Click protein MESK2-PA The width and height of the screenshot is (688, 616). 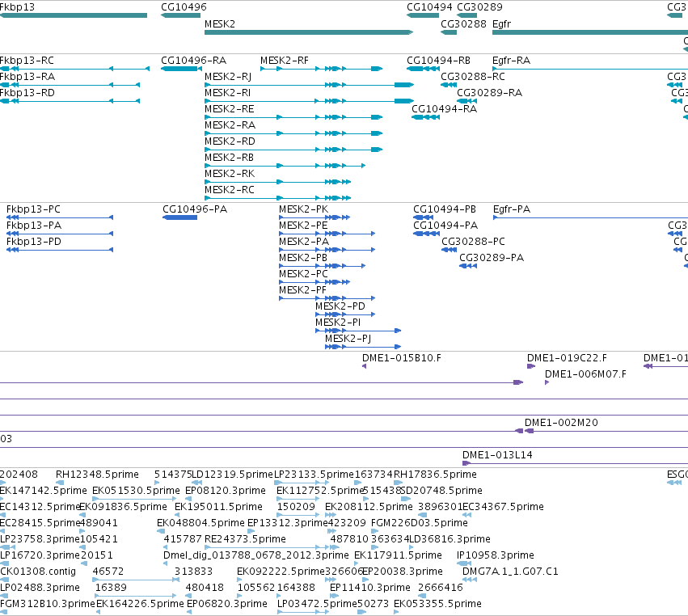pyautogui.click(x=304, y=242)
